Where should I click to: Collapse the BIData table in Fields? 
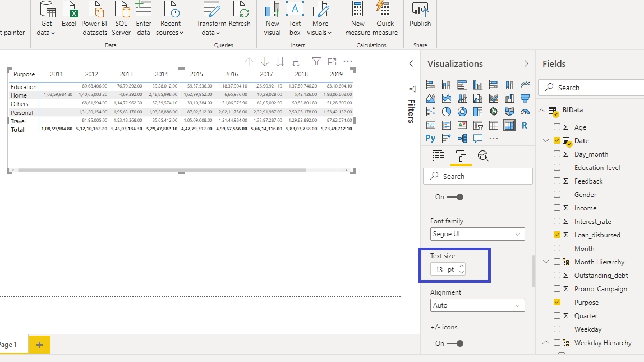point(541,111)
